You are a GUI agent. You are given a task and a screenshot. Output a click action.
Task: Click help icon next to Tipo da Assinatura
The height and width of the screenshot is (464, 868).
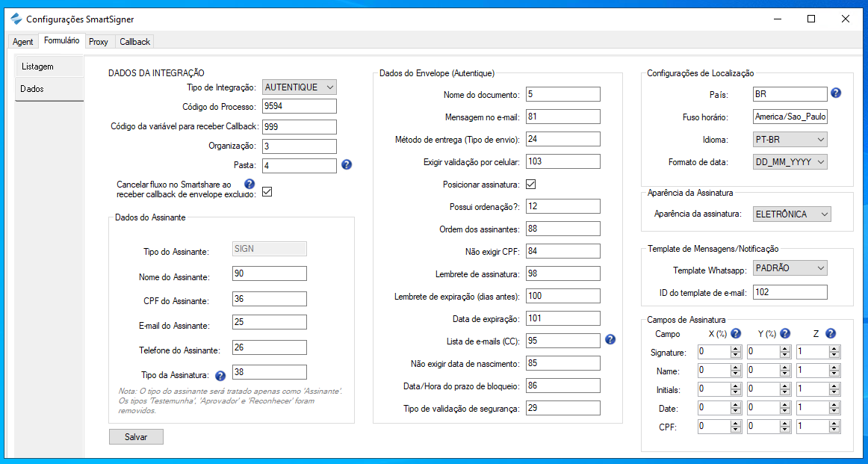tap(220, 376)
